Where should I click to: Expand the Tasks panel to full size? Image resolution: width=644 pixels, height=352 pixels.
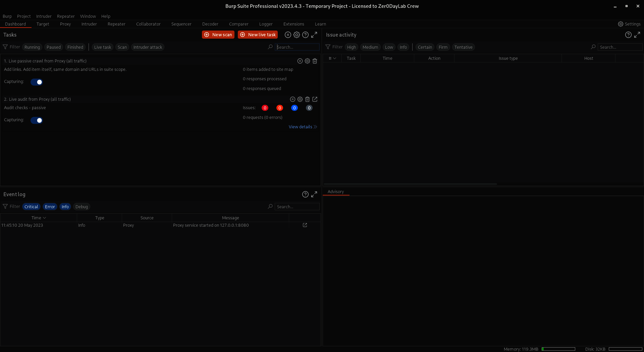pyautogui.click(x=314, y=35)
